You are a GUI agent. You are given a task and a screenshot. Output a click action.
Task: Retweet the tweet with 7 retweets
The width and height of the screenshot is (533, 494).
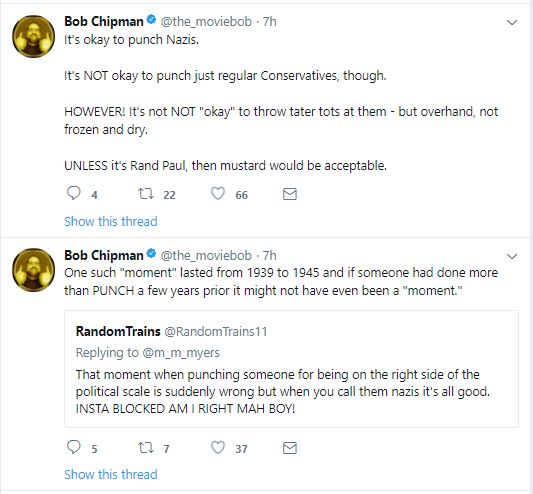point(145,447)
